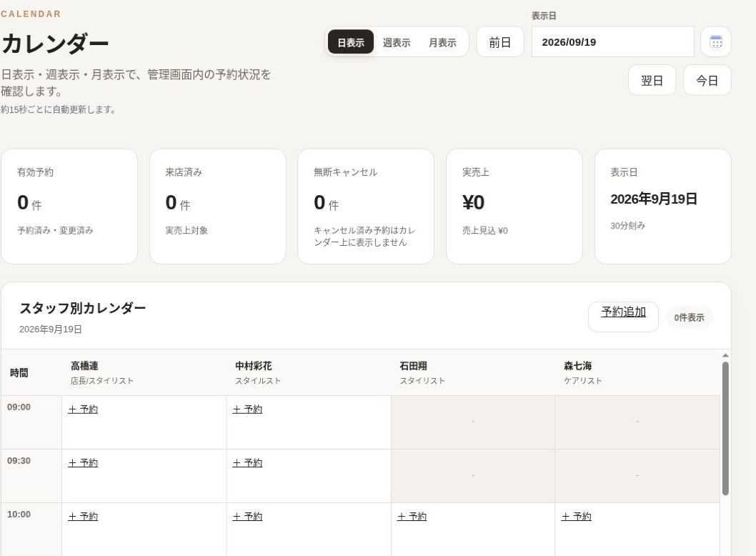Jump to today with 今日 button

[707, 80]
